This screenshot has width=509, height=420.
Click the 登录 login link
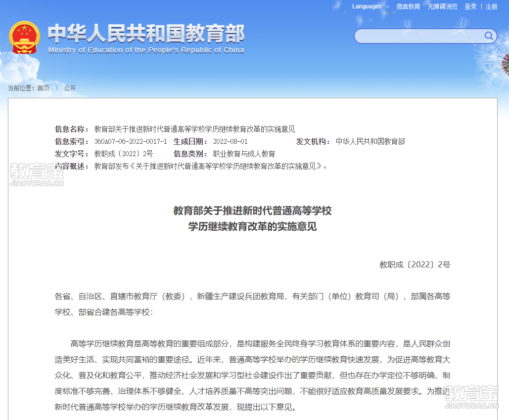470,6
